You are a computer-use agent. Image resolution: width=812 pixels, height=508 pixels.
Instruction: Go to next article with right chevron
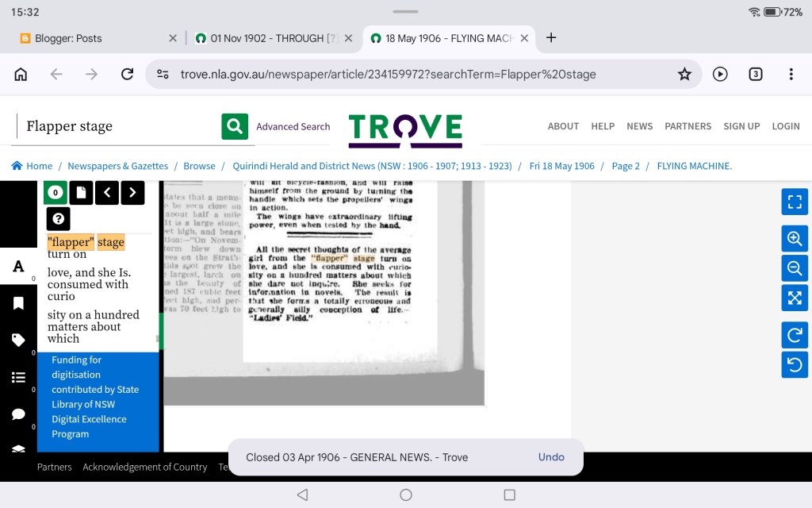[x=132, y=192]
